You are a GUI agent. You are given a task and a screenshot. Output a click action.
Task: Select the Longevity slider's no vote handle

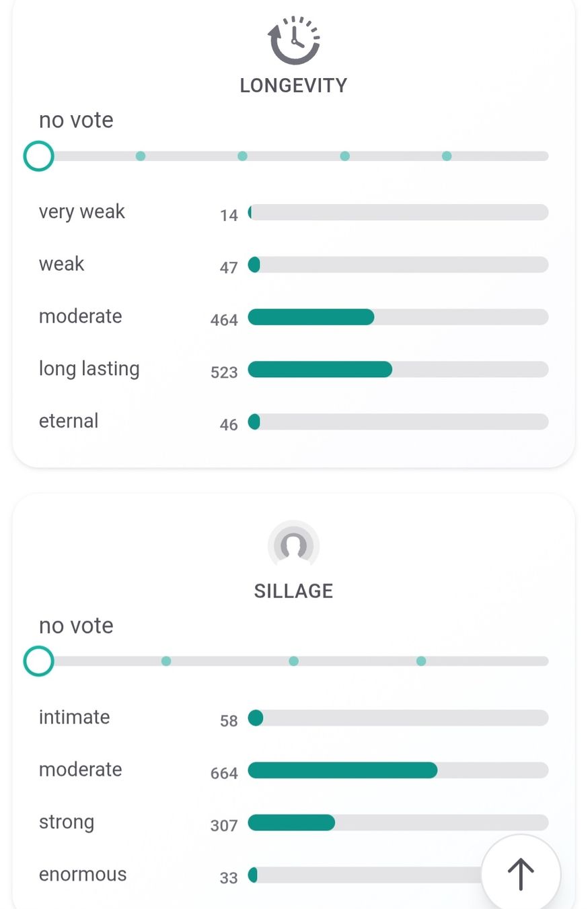point(38,156)
